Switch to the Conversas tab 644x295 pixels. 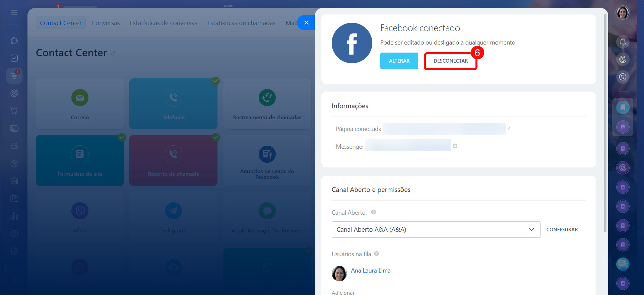click(106, 23)
